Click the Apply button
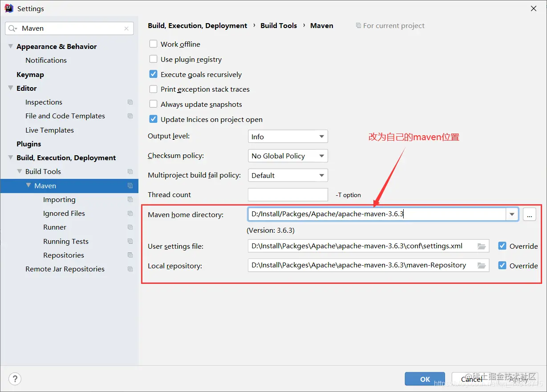The width and height of the screenshot is (547, 392). [519, 379]
